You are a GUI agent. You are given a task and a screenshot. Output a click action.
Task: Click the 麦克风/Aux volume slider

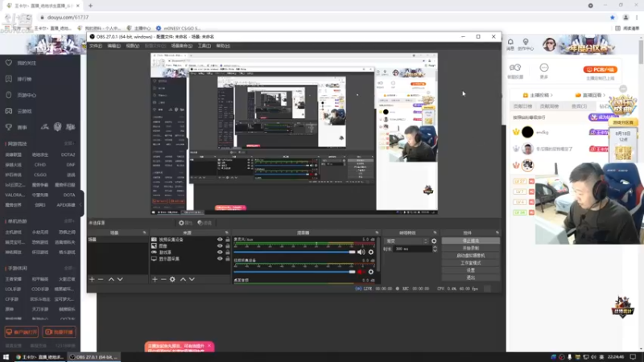(x=294, y=252)
